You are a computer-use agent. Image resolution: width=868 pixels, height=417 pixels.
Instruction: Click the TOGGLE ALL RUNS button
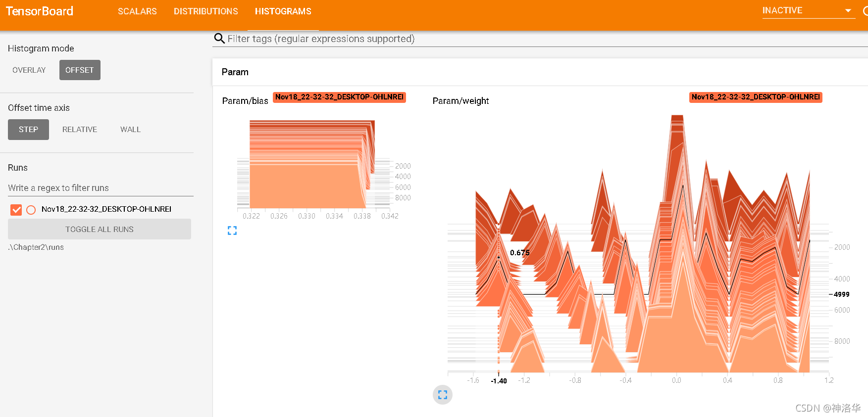tap(100, 230)
